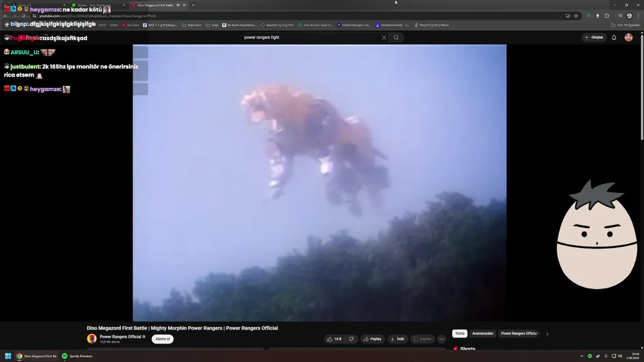The width and height of the screenshot is (644, 362).
Task: Open the Instant Background bookmark
Action: pos(354,25)
